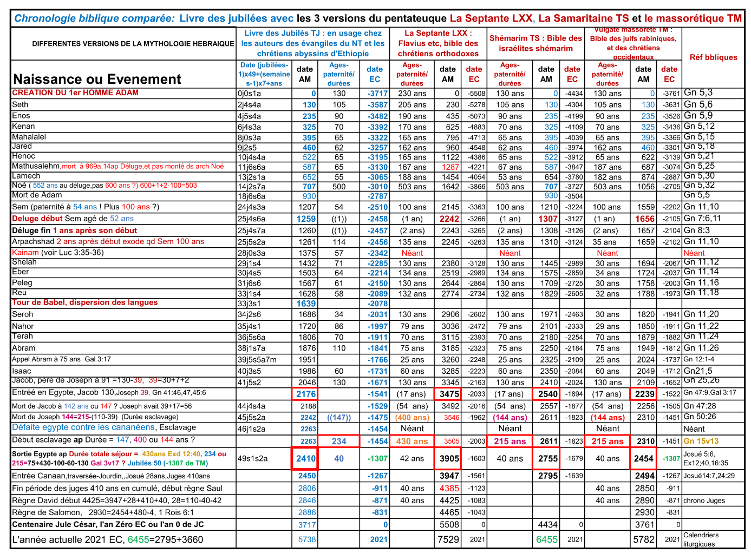Click the "Date (jubilées-1)x49" formula header
Viewport: 751px width, 560px height.
(x=265, y=74)
